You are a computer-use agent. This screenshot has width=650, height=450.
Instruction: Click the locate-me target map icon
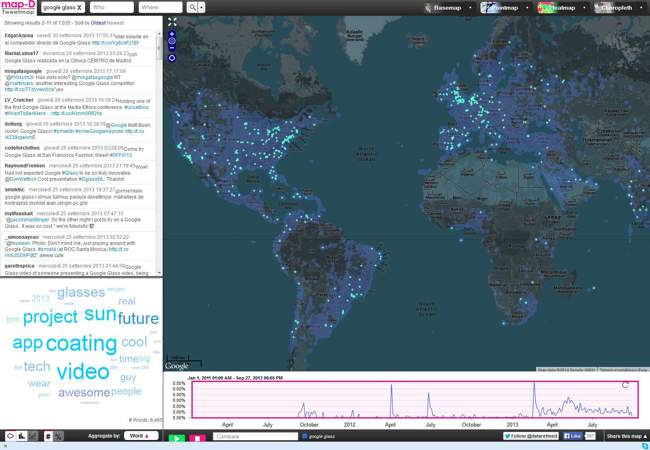pos(172,58)
